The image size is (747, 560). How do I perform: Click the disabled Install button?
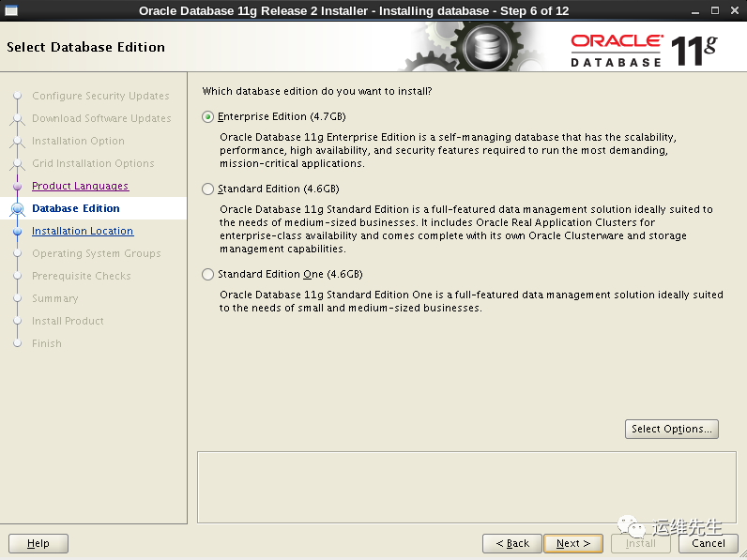point(641,543)
